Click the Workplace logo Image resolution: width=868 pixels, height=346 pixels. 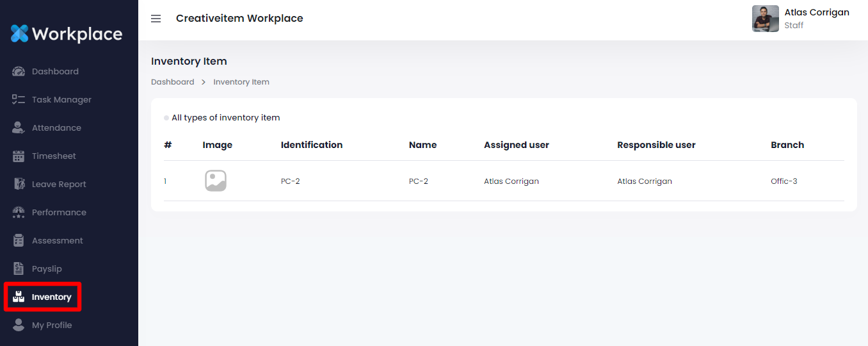click(x=67, y=33)
